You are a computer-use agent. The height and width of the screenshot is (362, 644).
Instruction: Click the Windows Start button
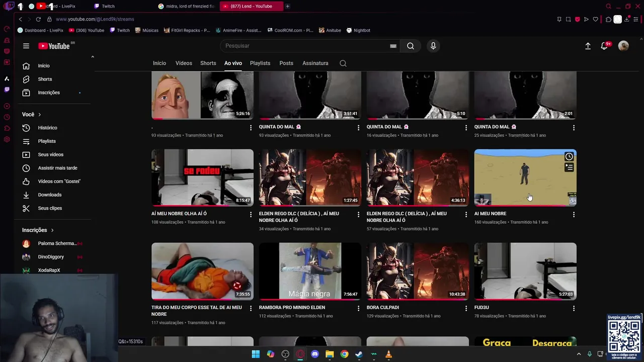pyautogui.click(x=256, y=354)
